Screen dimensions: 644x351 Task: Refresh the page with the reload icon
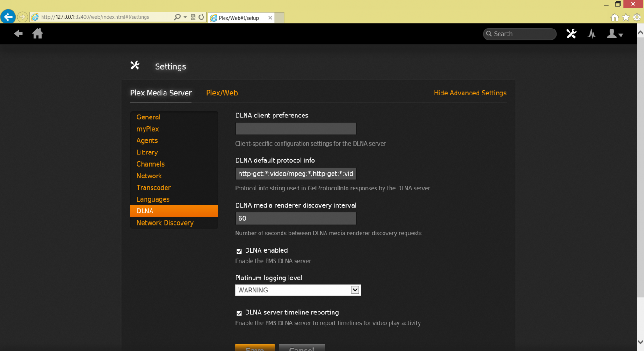coord(202,17)
